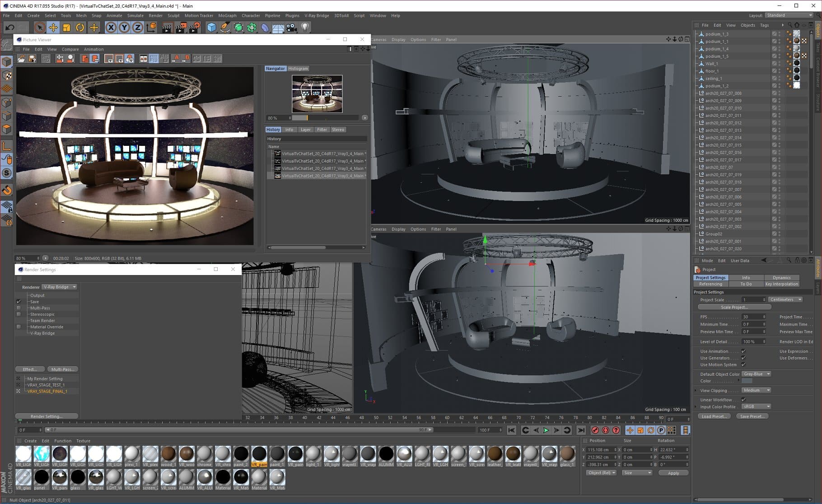Open the MoGraph menu

pos(227,15)
